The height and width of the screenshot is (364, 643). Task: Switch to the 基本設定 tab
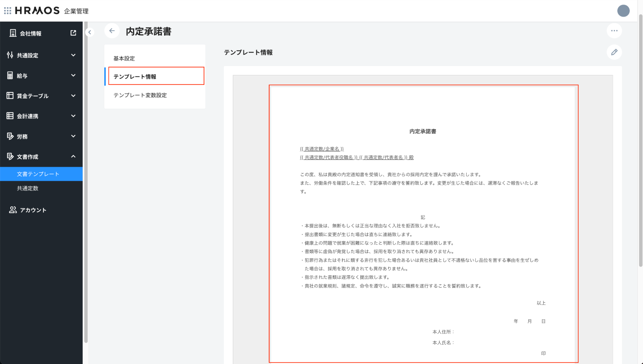(124, 58)
